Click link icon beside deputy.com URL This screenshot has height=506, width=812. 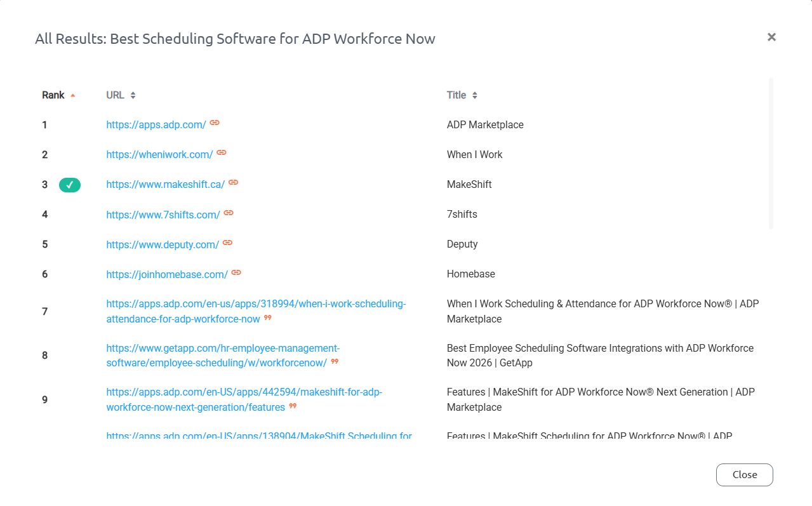tap(228, 243)
